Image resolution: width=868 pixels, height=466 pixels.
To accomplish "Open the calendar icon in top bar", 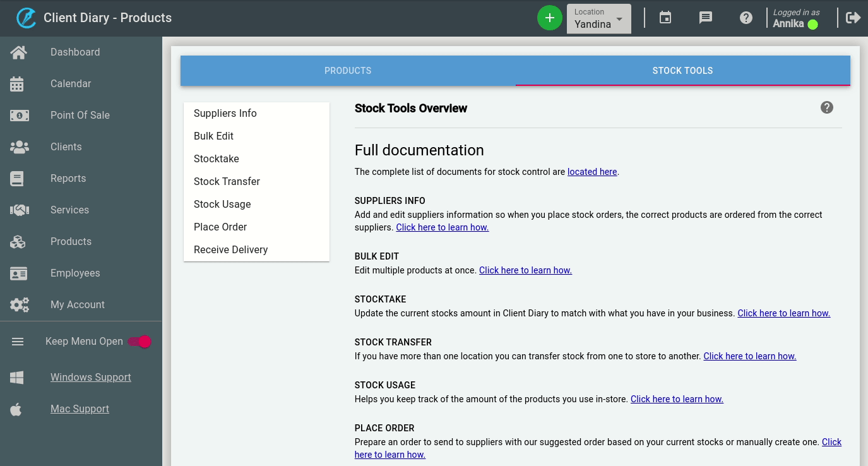I will tap(665, 18).
